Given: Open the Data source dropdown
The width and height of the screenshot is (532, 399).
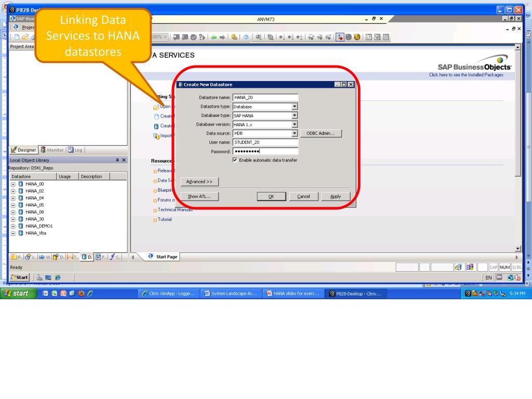Looking at the screenshot, I should tap(295, 134).
